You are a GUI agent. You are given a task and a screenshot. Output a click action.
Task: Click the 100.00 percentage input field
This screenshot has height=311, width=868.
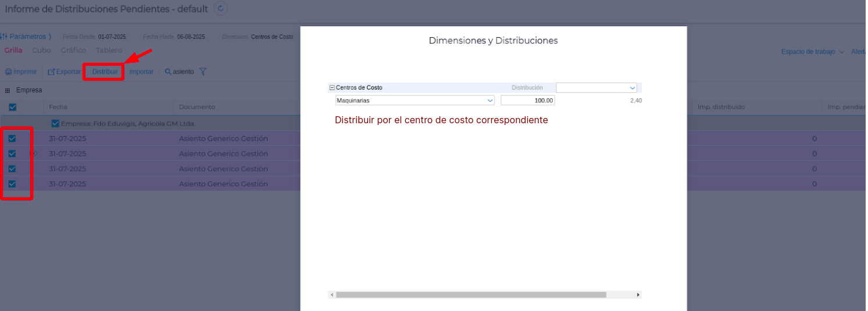point(528,101)
